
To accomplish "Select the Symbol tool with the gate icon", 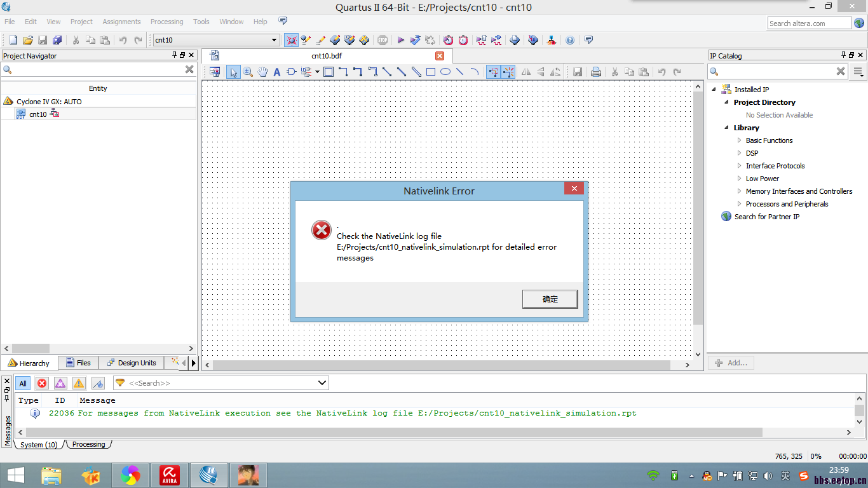I will 291,72.
